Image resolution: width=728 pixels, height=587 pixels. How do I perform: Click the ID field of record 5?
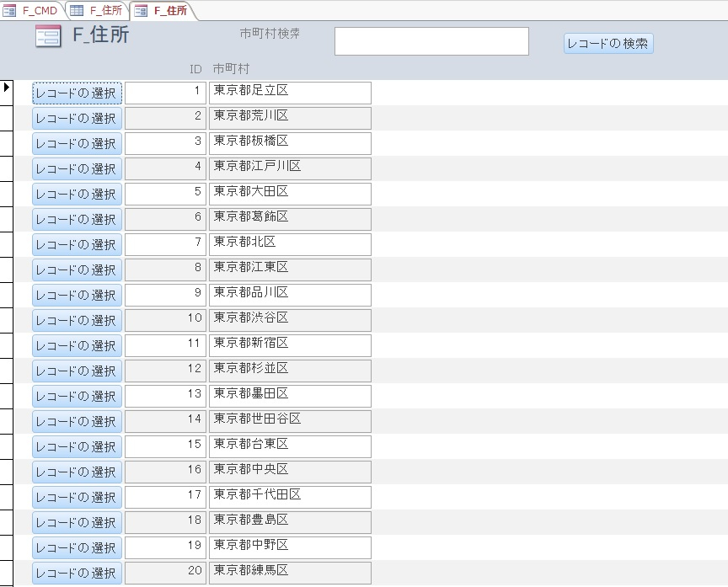pyautogui.click(x=165, y=194)
